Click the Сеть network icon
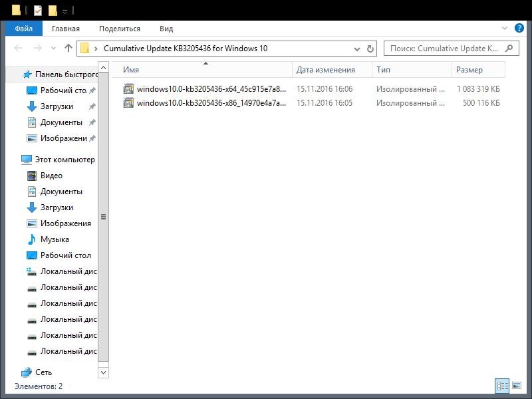 [27, 372]
